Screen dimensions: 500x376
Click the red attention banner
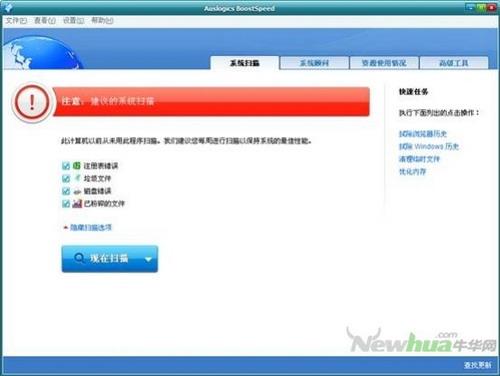(x=211, y=101)
